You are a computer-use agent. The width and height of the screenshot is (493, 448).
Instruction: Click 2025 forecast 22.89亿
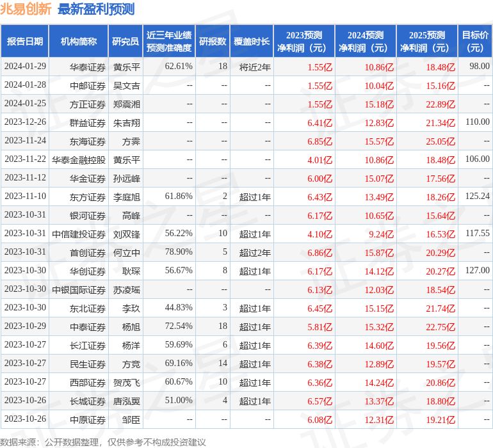(440, 104)
